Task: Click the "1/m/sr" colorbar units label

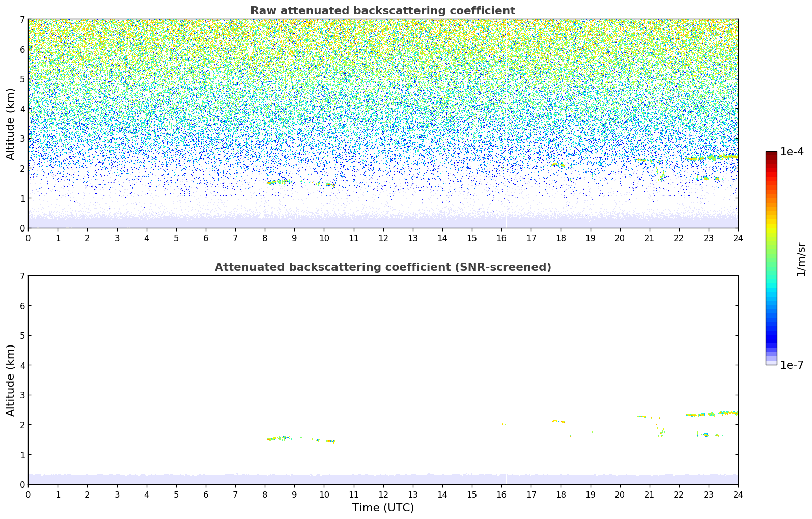Action: 801,259
